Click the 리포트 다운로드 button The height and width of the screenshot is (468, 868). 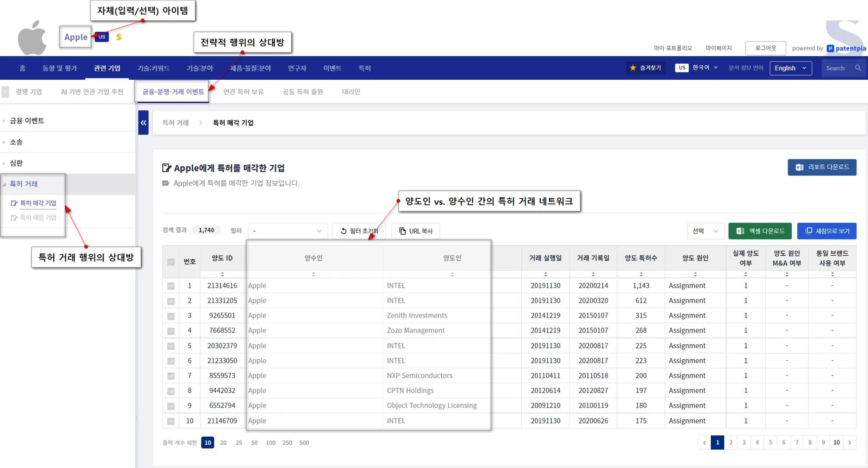822,167
